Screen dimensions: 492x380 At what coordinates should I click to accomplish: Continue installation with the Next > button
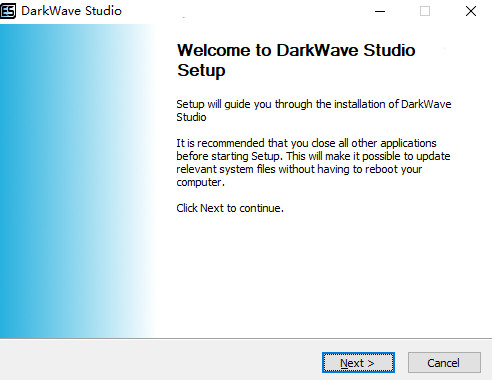pyautogui.click(x=358, y=363)
